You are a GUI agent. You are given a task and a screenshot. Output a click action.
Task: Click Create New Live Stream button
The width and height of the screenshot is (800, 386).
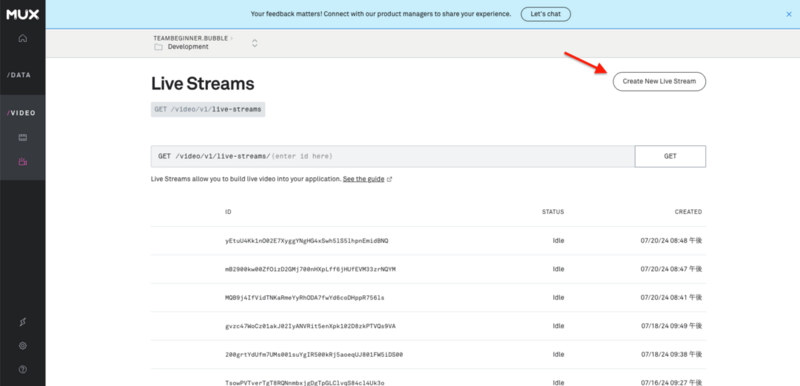pos(659,82)
